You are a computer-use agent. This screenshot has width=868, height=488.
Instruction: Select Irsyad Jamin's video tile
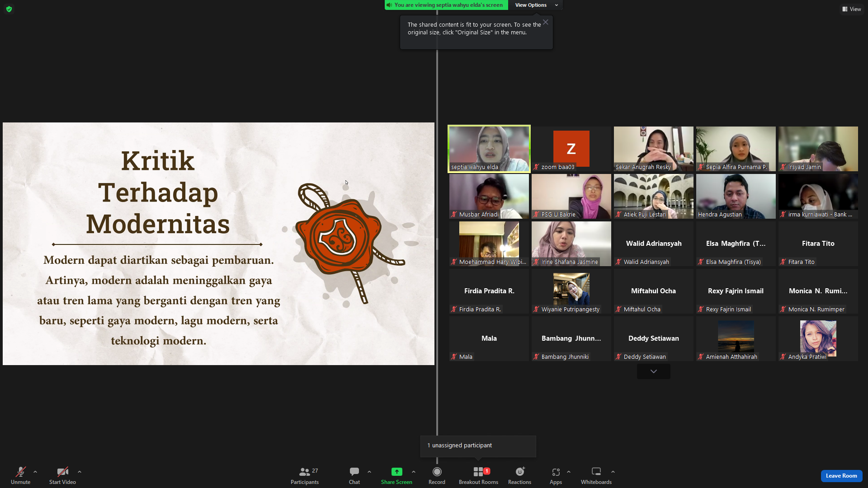818,149
